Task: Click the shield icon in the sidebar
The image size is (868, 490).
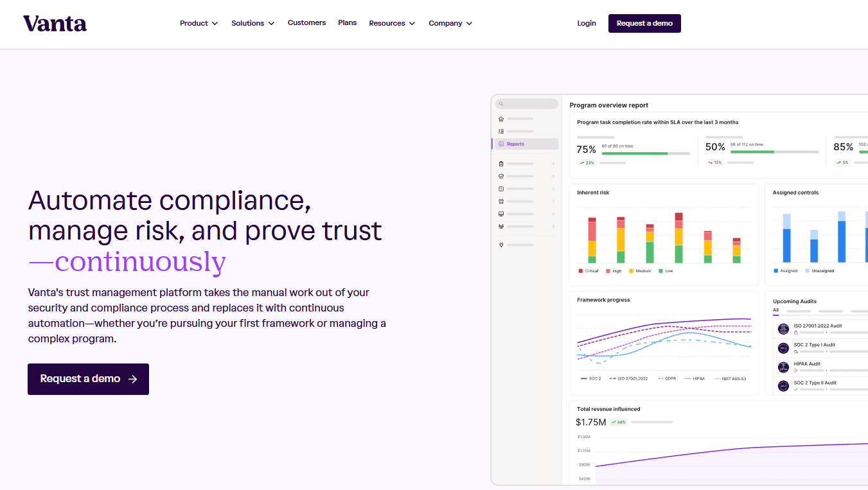Action: click(x=500, y=176)
